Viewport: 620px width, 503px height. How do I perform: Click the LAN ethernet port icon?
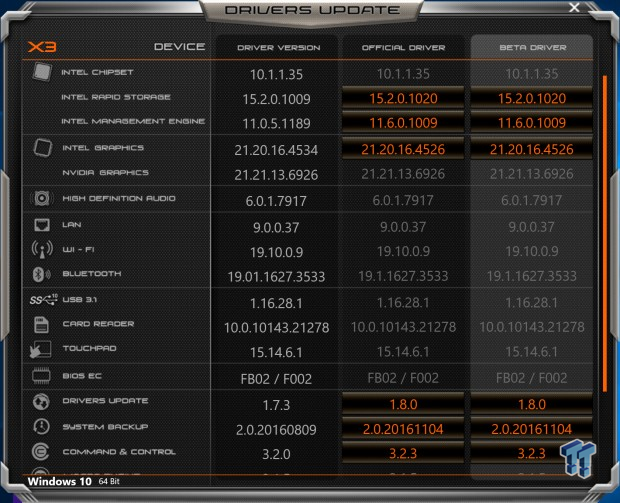click(x=42, y=225)
